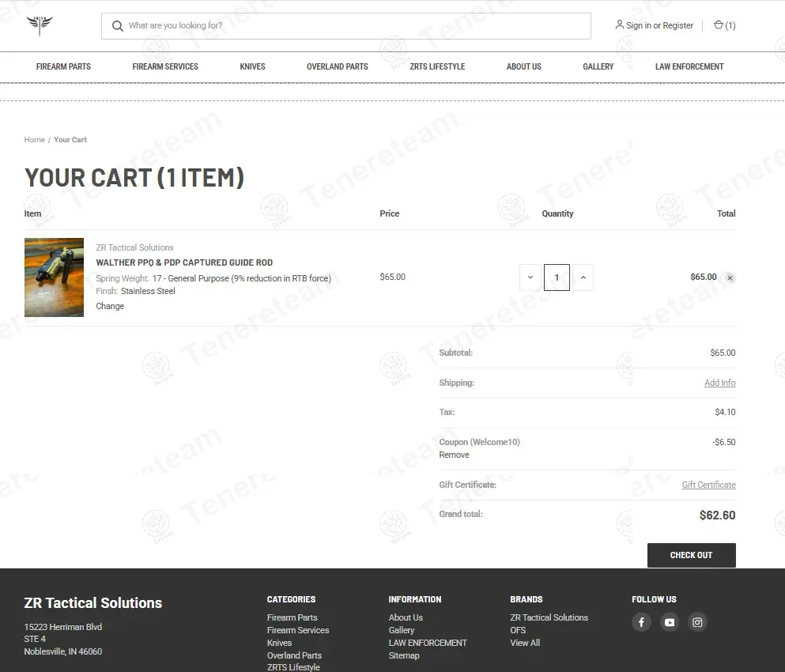
Task: Open the YouTube channel icon
Action: point(670,622)
